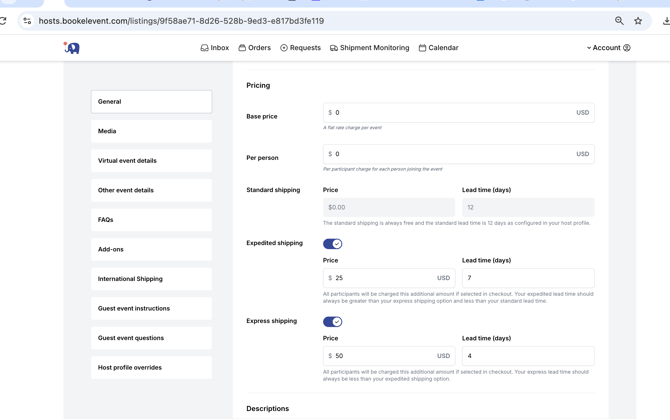
Task: Click the Shipment Monitoring truck icon
Action: coord(334,48)
